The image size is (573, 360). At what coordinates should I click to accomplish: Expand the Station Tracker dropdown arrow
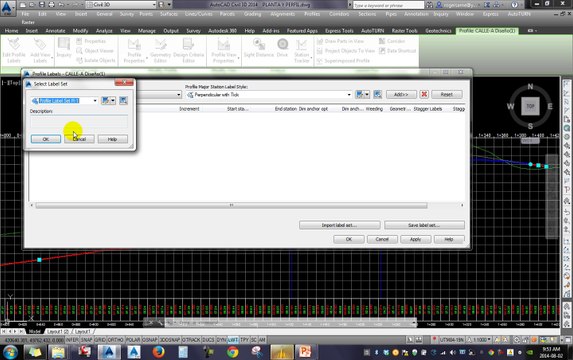pos(311,58)
